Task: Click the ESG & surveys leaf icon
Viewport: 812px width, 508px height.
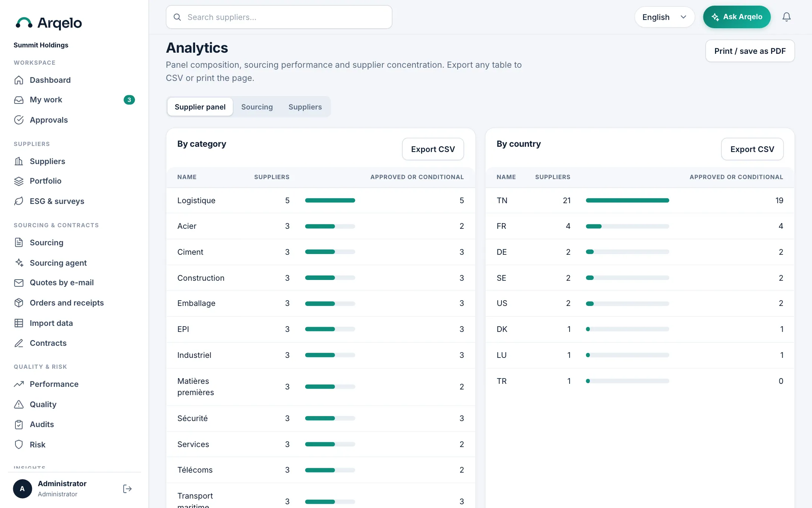Action: point(19,201)
